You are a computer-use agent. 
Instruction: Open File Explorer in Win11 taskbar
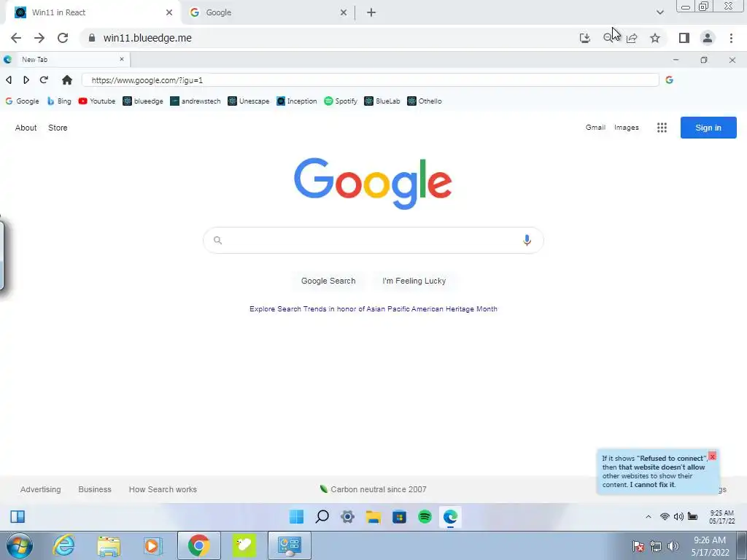[373, 517]
